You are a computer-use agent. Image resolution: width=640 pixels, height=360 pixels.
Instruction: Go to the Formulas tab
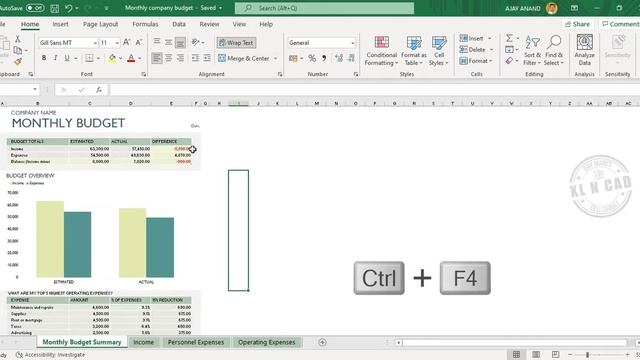pyautogui.click(x=145, y=24)
